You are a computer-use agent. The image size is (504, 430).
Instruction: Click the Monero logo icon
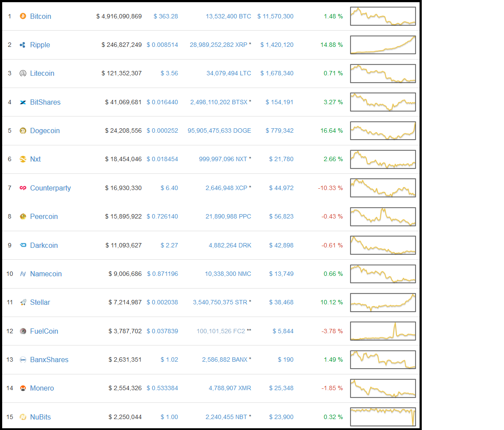23,388
